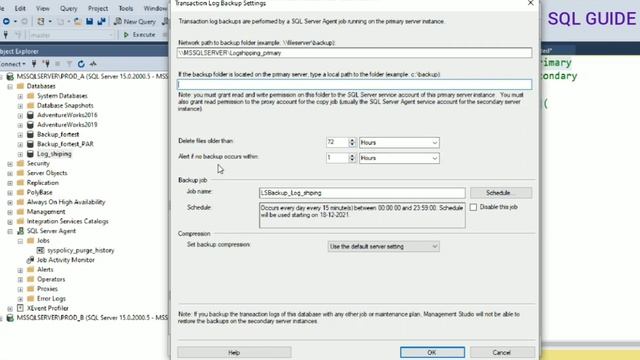Click the Disconnect plug icon in Object Explorer

tap(47, 64)
